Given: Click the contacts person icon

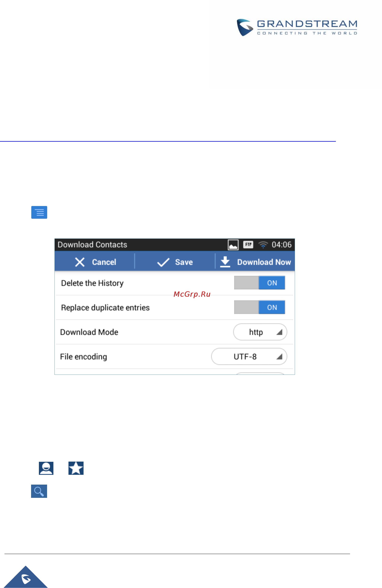Looking at the screenshot, I should click(x=46, y=468).
